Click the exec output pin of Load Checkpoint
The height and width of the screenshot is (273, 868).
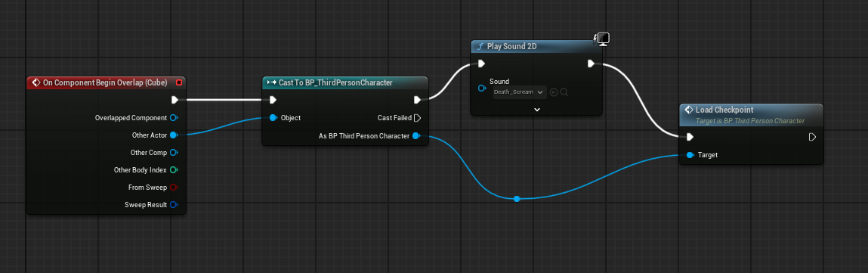tap(812, 138)
